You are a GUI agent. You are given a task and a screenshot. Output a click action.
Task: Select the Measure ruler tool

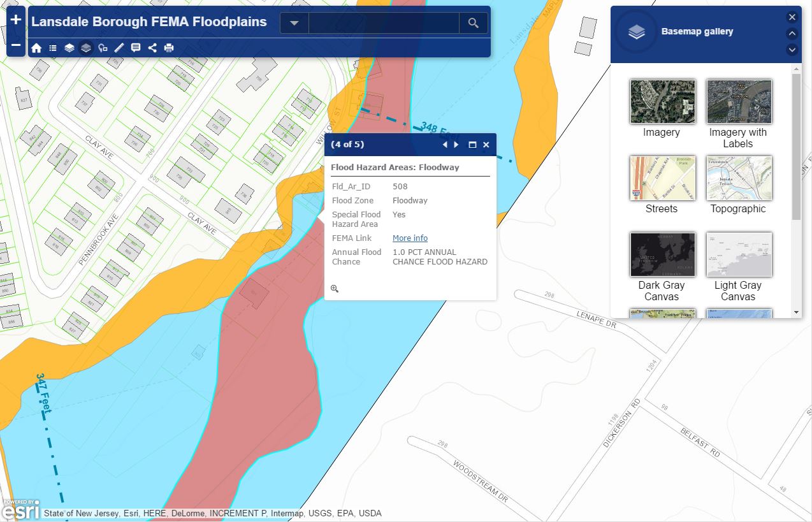click(119, 48)
